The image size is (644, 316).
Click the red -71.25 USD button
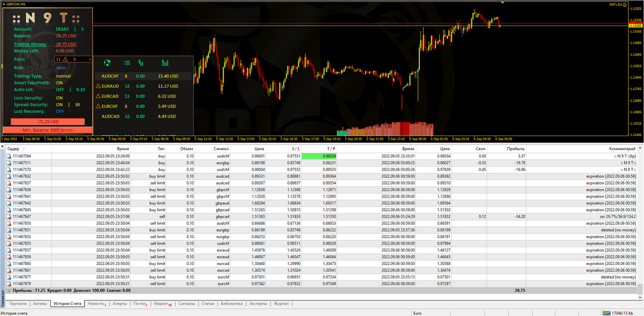48,121
